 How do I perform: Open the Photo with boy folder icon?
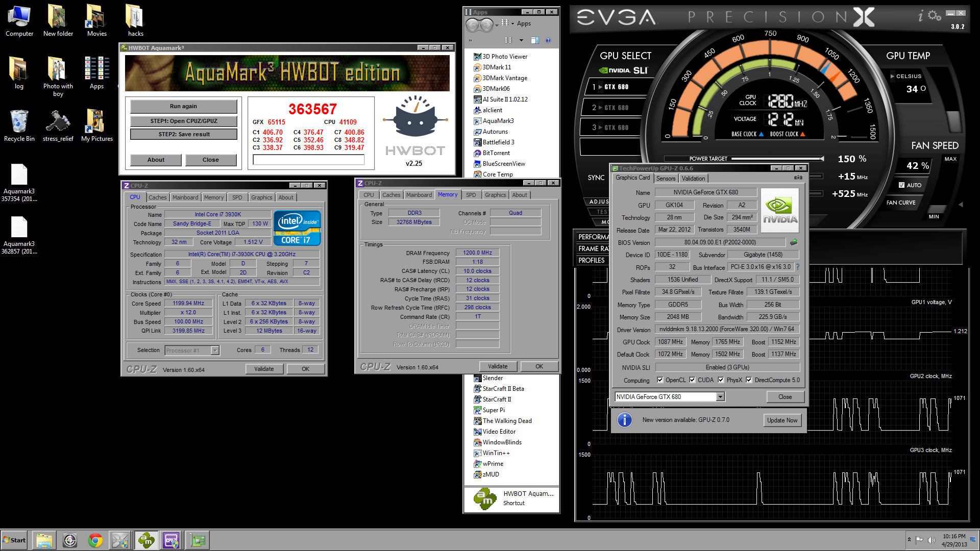pyautogui.click(x=58, y=77)
